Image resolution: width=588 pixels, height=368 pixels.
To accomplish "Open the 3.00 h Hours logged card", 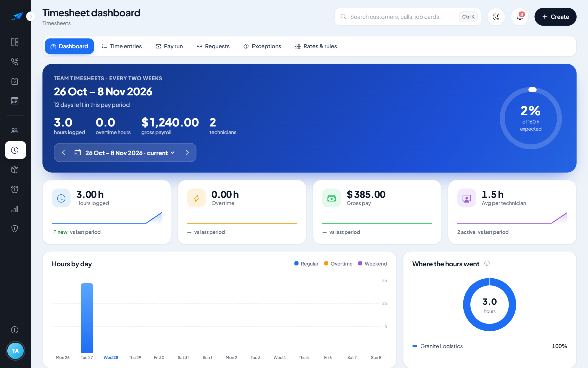I will 107,212.
